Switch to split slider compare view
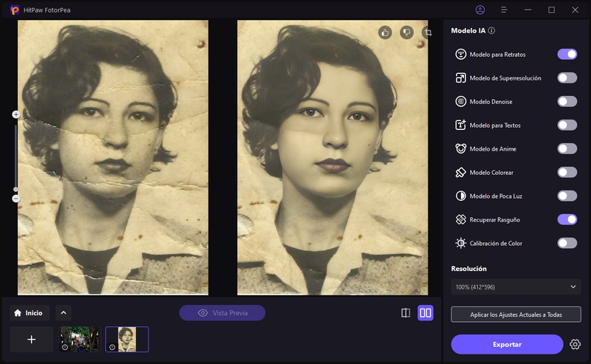591x364 pixels. [x=406, y=313]
